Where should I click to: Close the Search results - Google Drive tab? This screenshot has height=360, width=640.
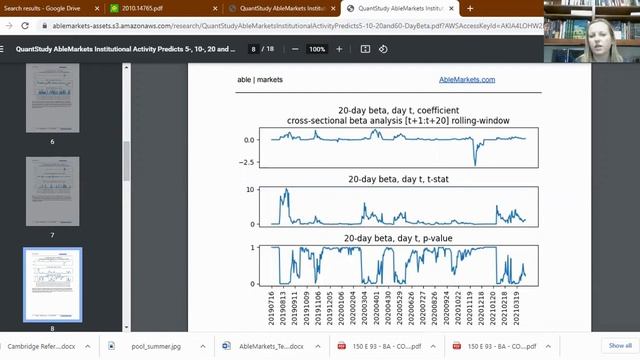click(x=97, y=8)
